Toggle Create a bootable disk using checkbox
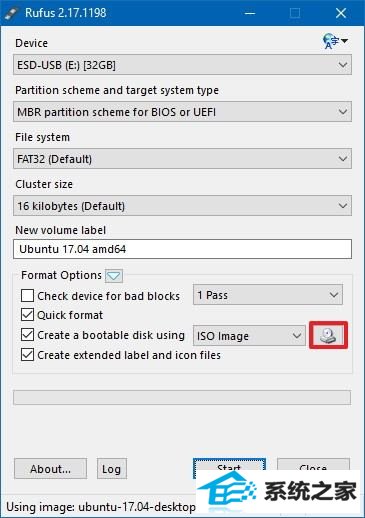The width and height of the screenshot is (365, 518). pyautogui.click(x=27, y=335)
